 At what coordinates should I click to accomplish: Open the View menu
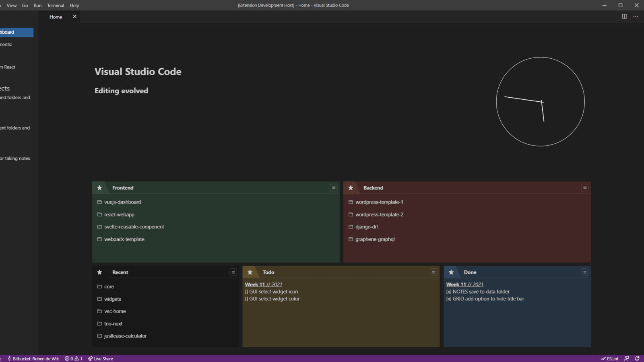pyautogui.click(x=12, y=6)
